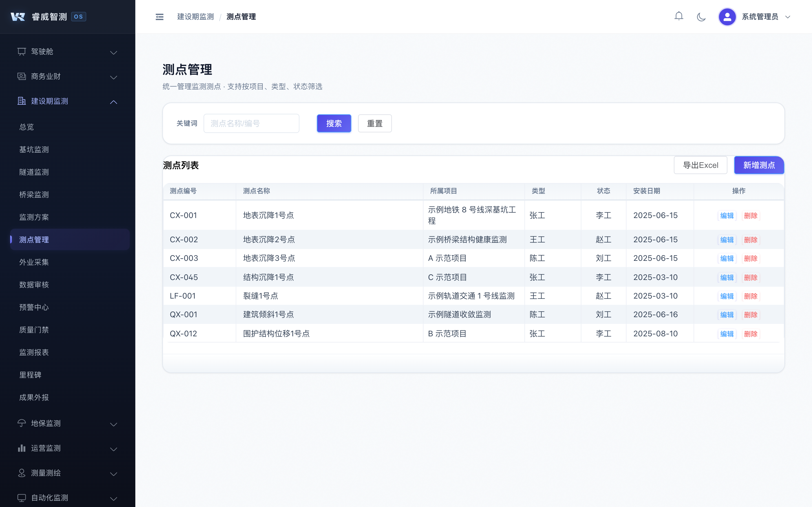Collapse the 建设期监测 section
This screenshot has width=812, height=507.
pos(113,102)
